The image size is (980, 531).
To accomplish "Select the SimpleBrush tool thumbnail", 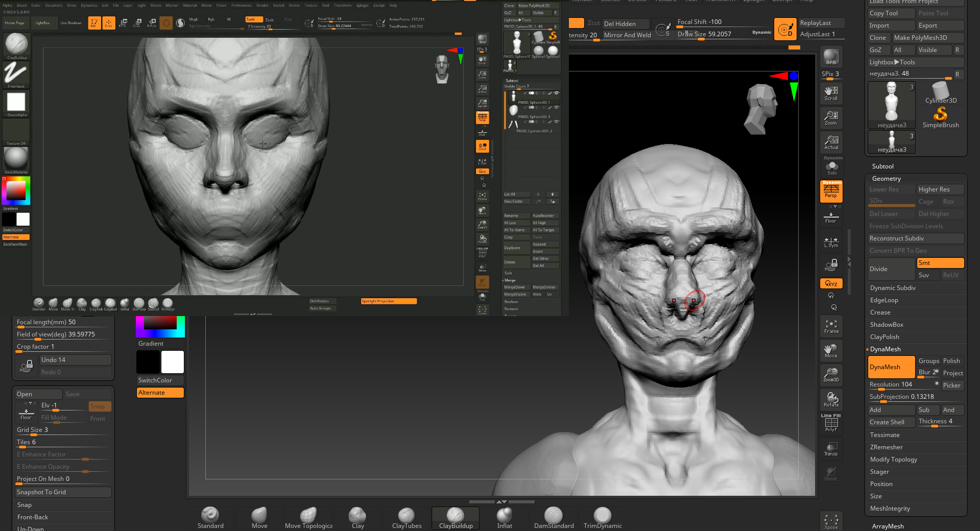I will (x=940, y=117).
